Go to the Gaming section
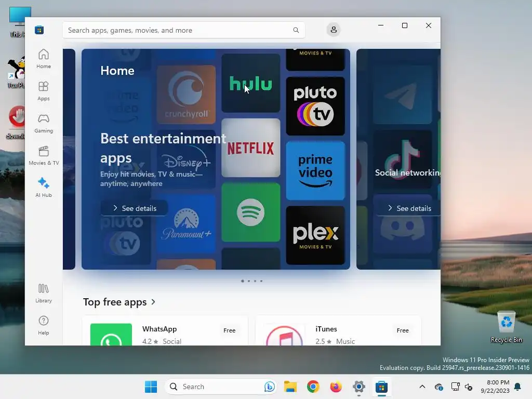Screen dimensions: 532x399 tap(44, 123)
